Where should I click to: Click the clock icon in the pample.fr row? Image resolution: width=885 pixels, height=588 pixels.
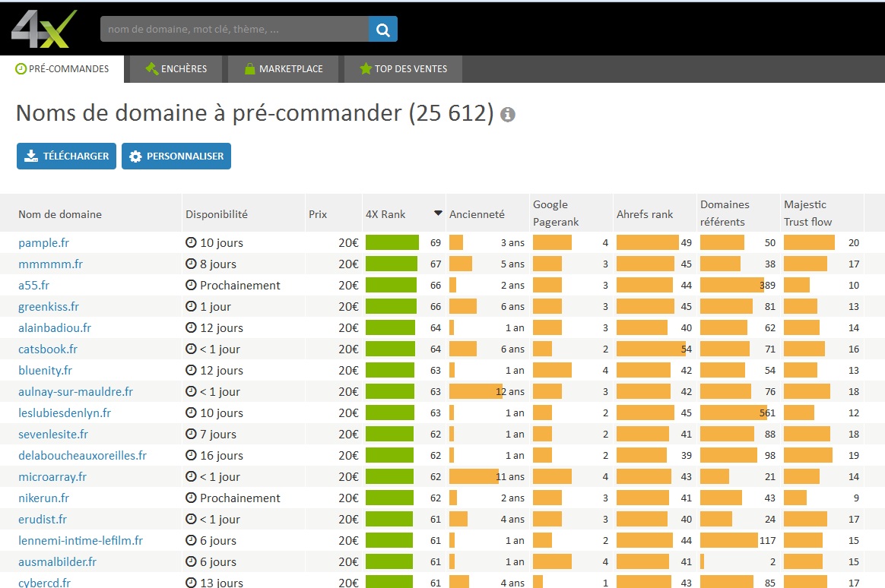click(x=191, y=242)
